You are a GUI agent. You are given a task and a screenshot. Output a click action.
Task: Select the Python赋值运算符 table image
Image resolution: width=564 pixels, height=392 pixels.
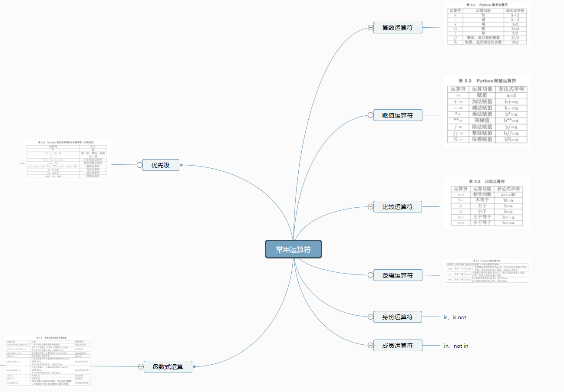click(487, 111)
